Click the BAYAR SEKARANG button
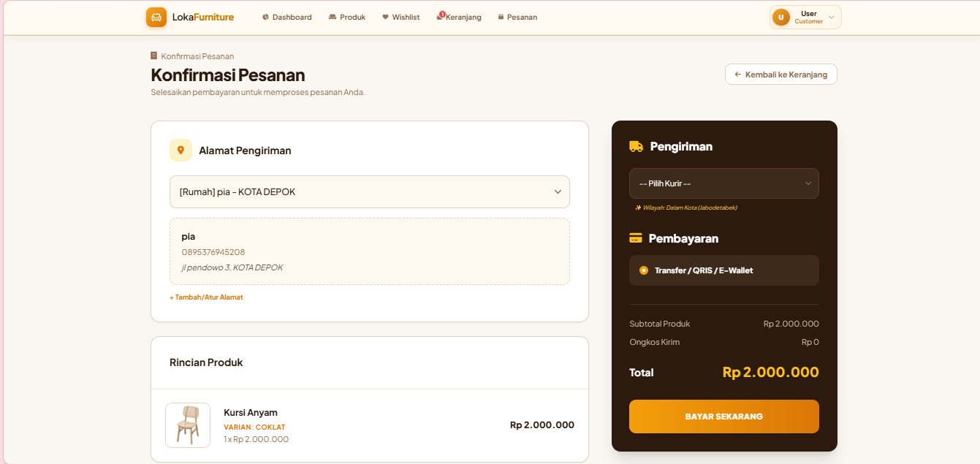The width and height of the screenshot is (980, 464). 724,417
